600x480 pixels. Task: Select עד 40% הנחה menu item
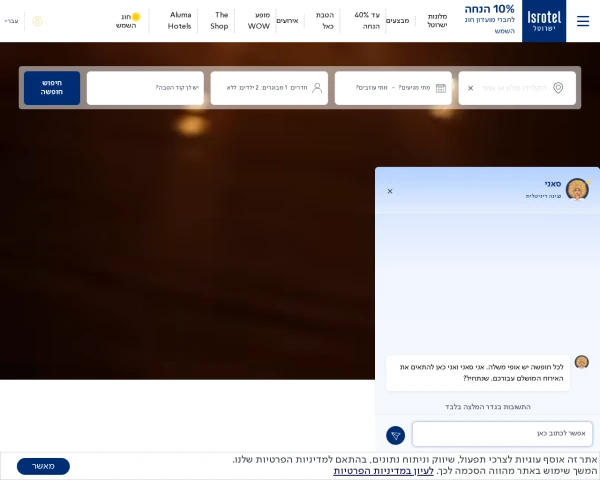[367, 21]
